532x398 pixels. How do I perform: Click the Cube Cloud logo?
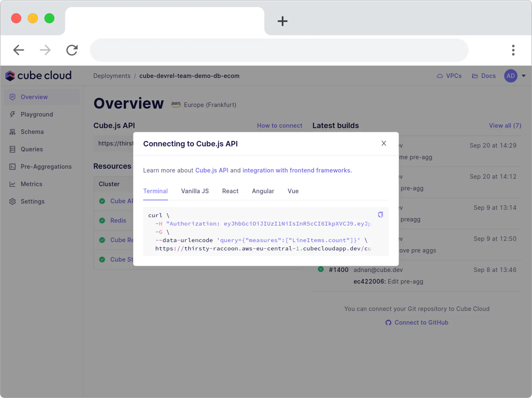tap(38, 76)
